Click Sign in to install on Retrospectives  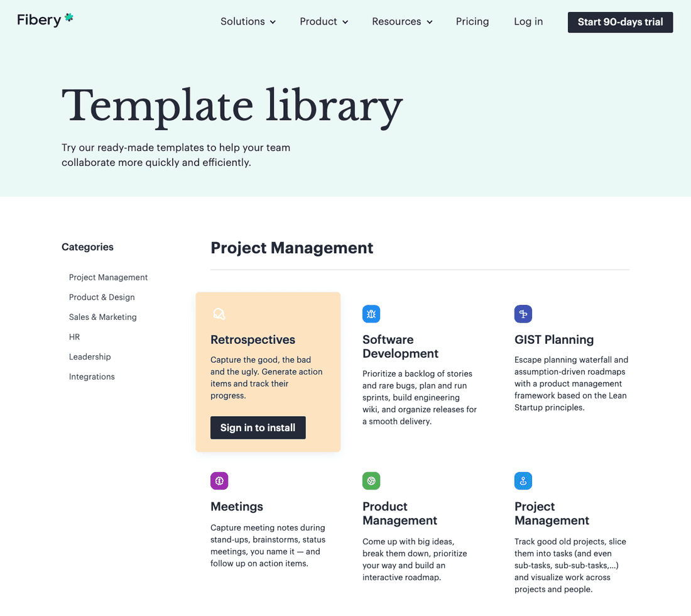(x=258, y=427)
